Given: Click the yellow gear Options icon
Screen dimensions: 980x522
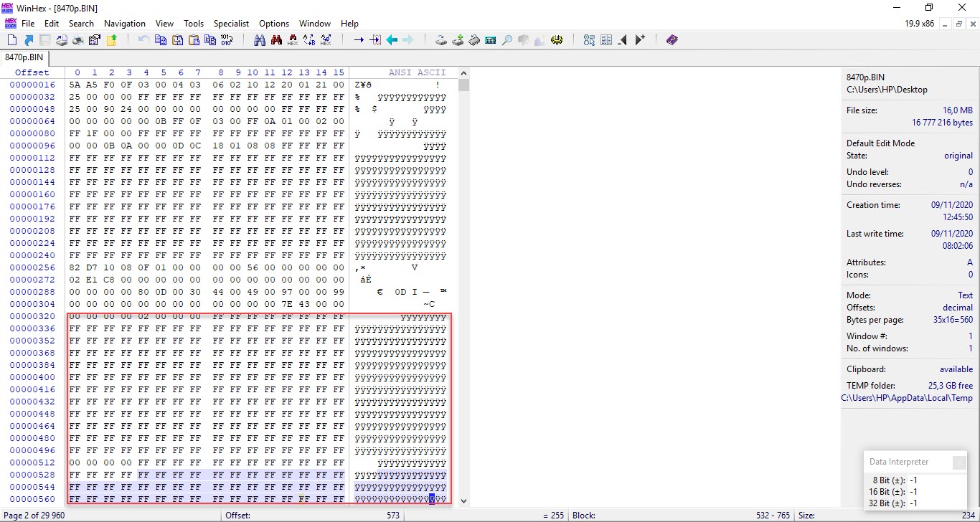Looking at the screenshot, I should pyautogui.click(x=557, y=40).
